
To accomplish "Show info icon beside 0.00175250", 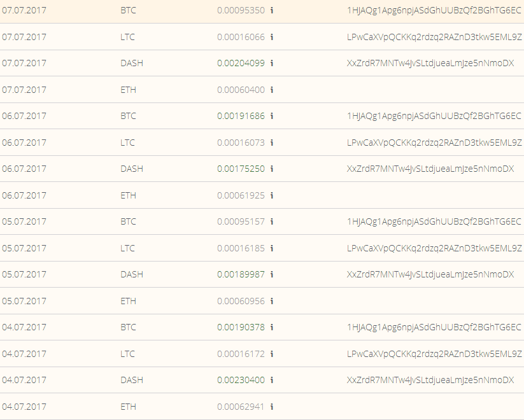I will pyautogui.click(x=272, y=169).
